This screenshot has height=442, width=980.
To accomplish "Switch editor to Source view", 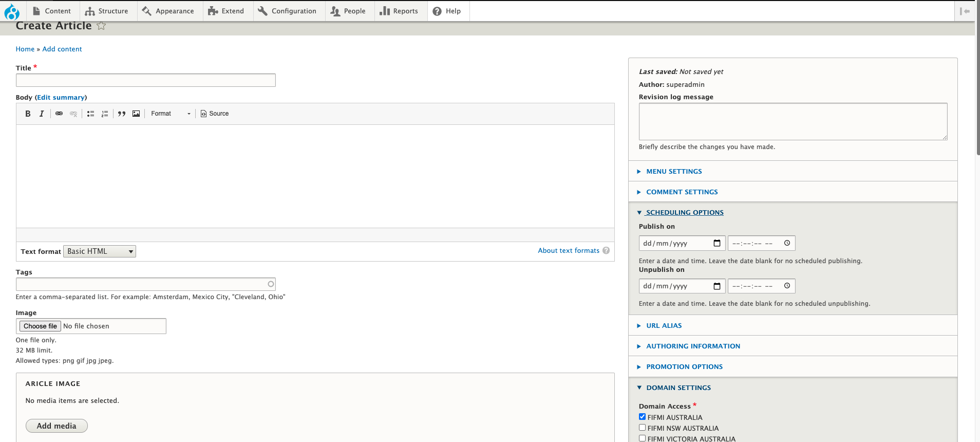I will point(215,114).
